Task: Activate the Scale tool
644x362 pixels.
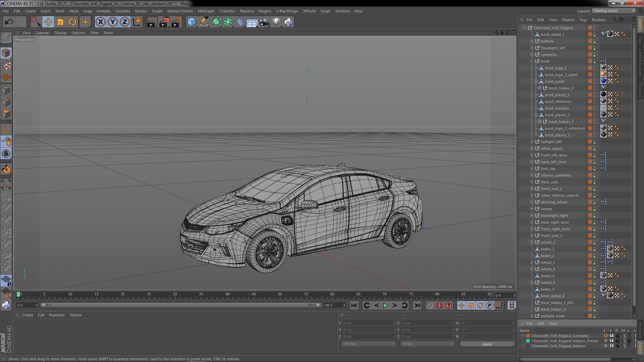Action: coord(60,22)
